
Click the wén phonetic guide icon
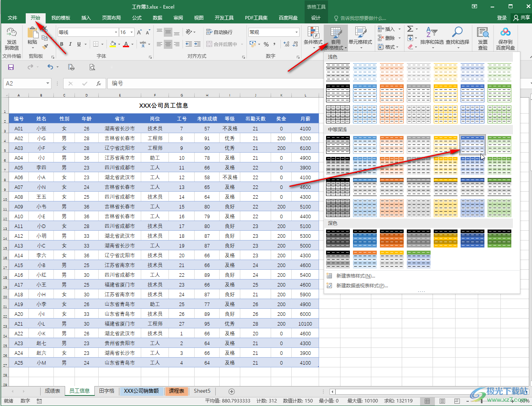(x=143, y=44)
